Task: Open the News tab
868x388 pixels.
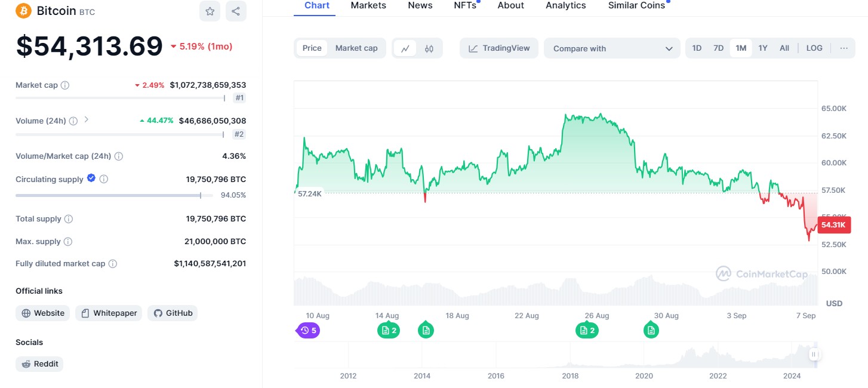Action: [420, 6]
